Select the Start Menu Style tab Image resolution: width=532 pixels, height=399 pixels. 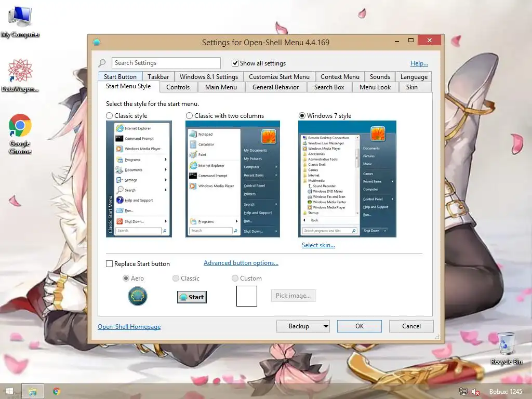(128, 86)
